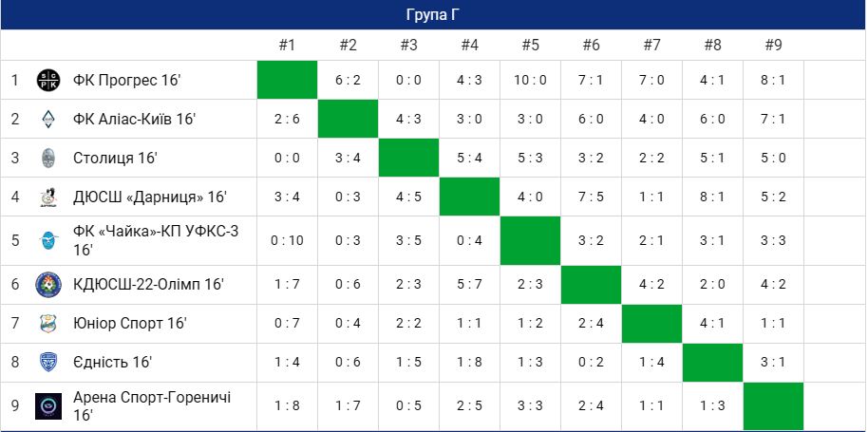Click the Група Г header bar
868x432 pixels.
pos(433,15)
